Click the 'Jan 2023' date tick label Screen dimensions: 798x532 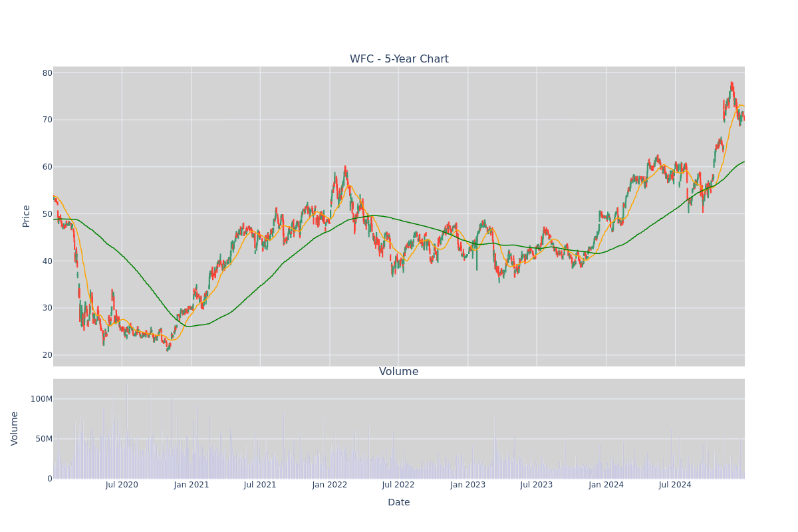coord(467,485)
